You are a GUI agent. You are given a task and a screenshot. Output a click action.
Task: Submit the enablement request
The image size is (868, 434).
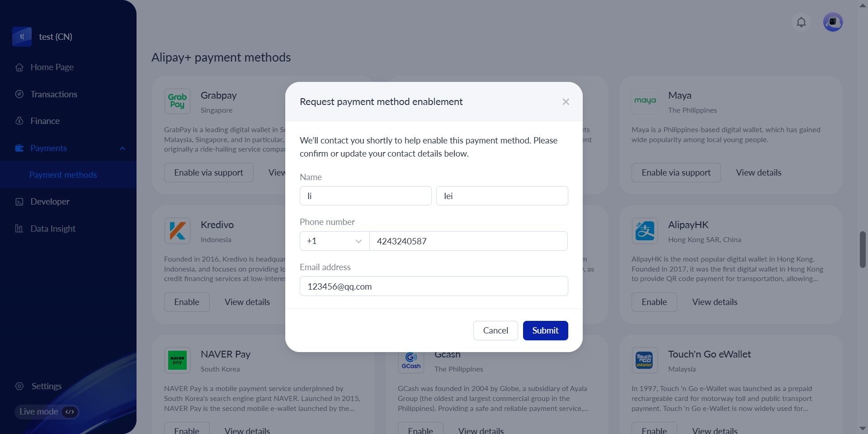click(x=545, y=330)
